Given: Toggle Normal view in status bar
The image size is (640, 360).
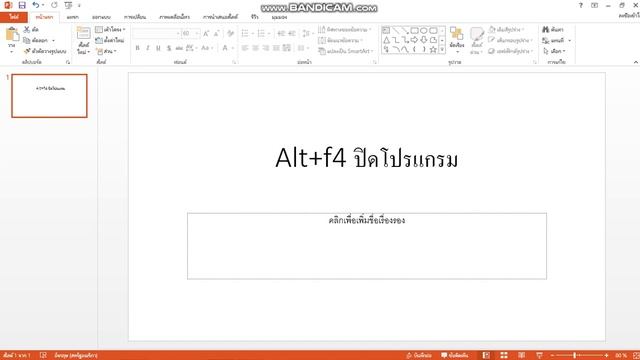Looking at the screenshot, I should pyautogui.click(x=486, y=356).
